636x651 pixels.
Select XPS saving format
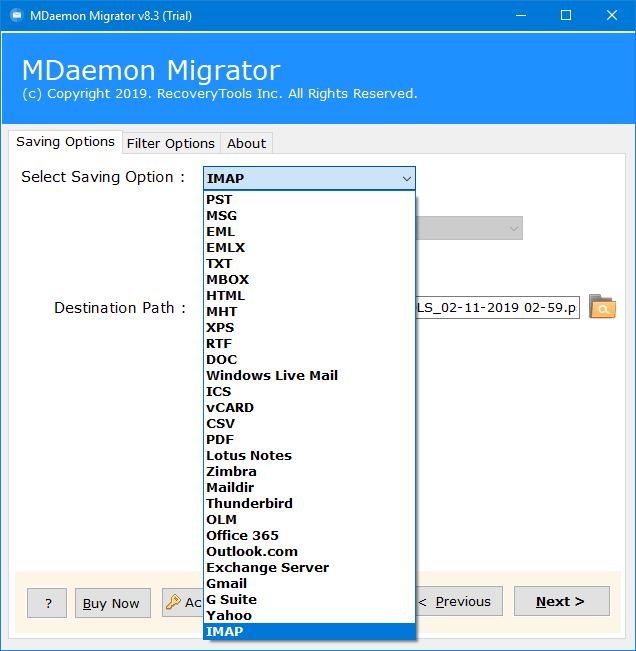(309, 328)
